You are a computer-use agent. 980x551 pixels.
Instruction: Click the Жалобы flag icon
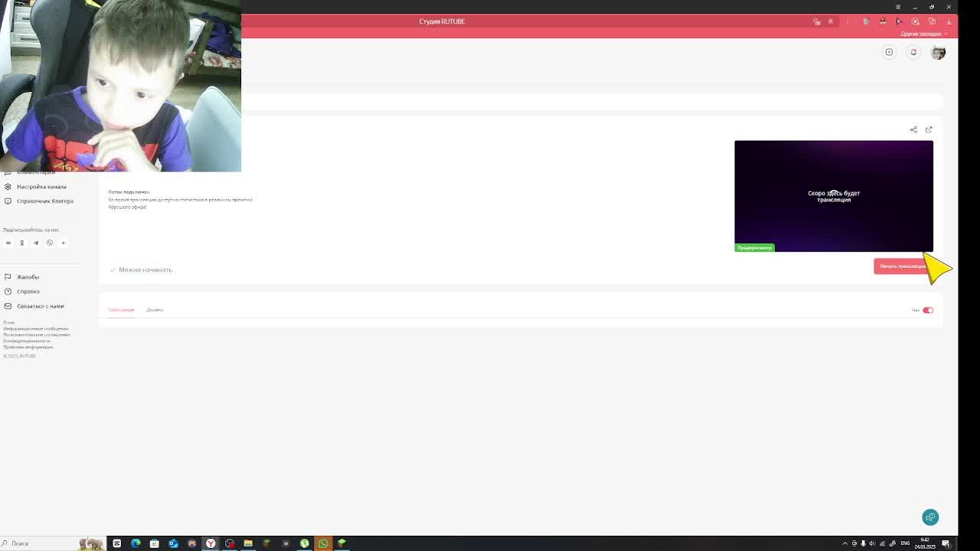coord(8,277)
